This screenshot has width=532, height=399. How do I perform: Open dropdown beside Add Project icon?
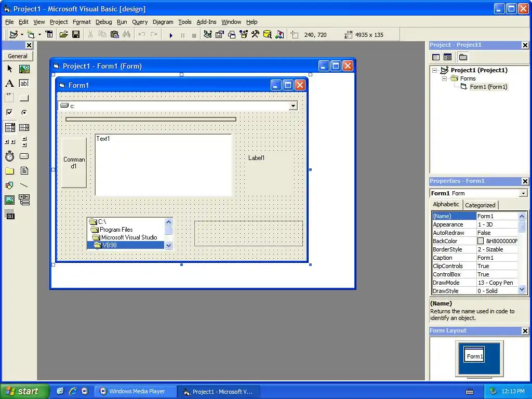click(x=22, y=34)
